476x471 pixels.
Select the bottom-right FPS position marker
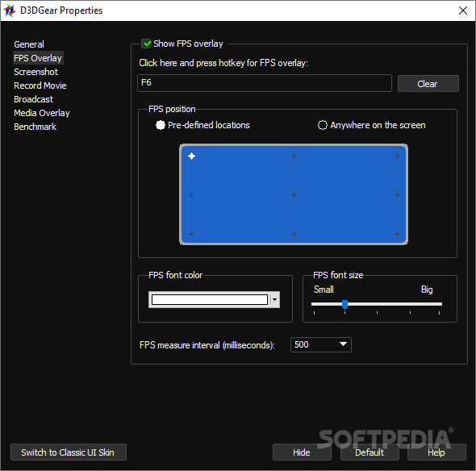[397, 234]
